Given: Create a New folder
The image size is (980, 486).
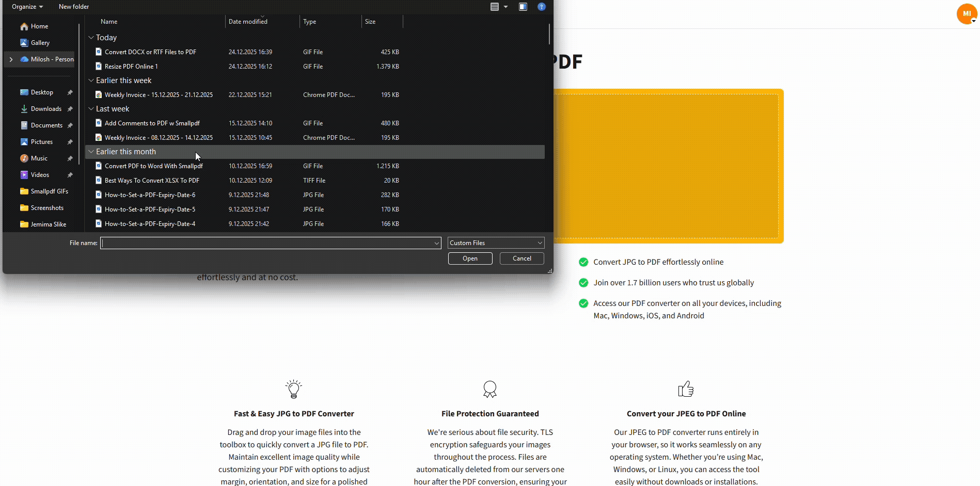Looking at the screenshot, I should coord(74,7).
